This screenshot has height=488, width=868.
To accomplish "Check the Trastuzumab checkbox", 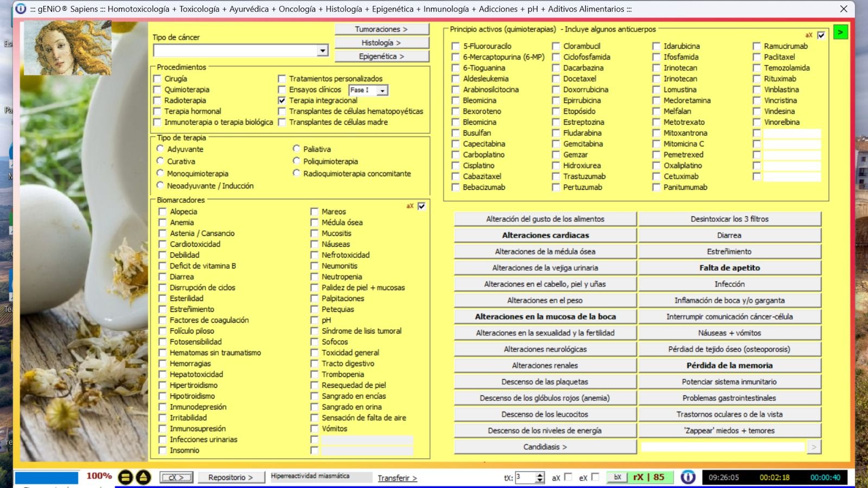I will click(556, 176).
